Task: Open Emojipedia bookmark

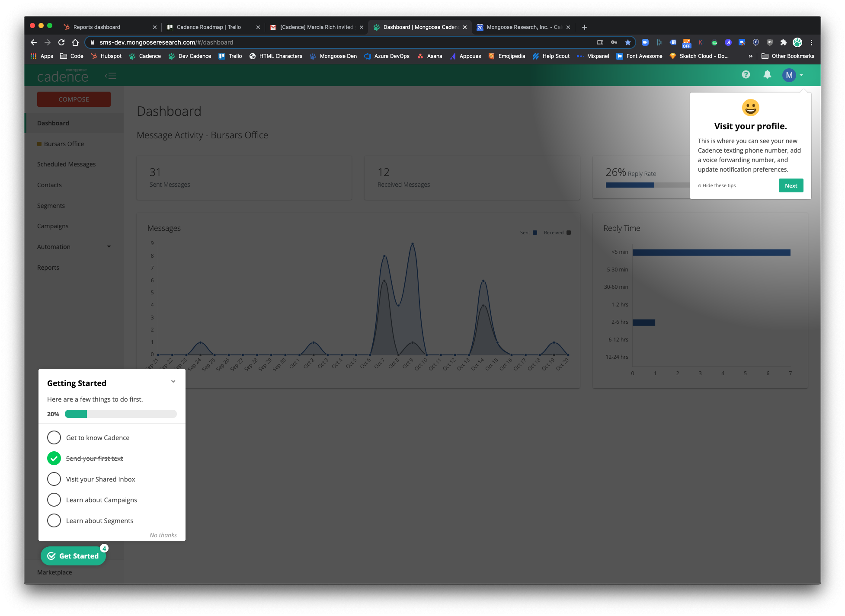Action: 506,56
